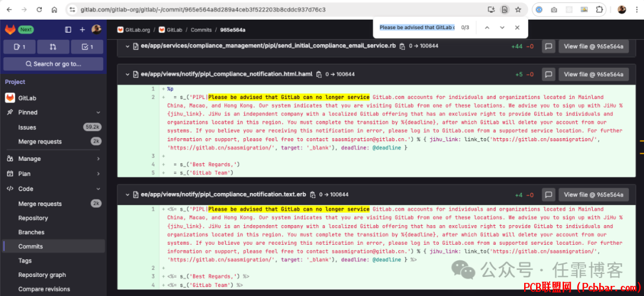The width and height of the screenshot is (644, 296).
Task: Open pinned Issues with 59.2k count
Action: (54, 127)
